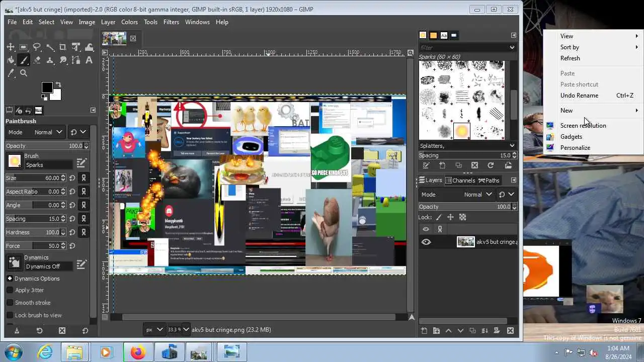The width and height of the screenshot is (644, 362).
Task: Select the Text tool
Action: [x=89, y=60]
